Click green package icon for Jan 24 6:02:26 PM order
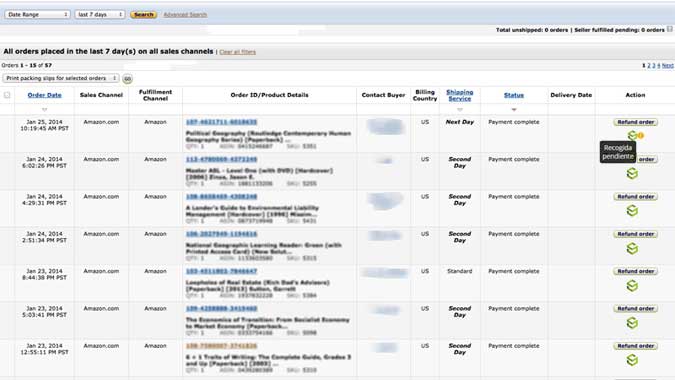 pos(632,173)
